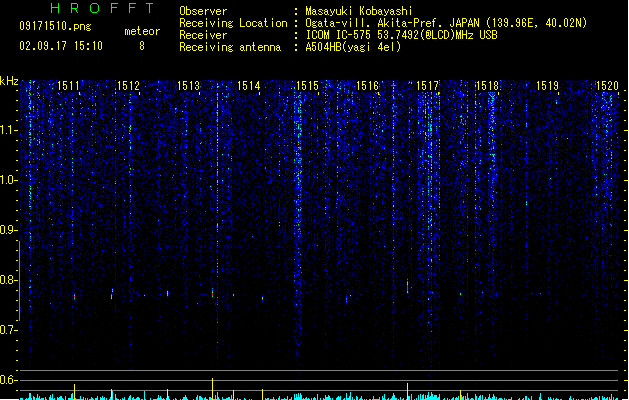
Task: Select the file name 09171510.png
Action: coord(55,26)
